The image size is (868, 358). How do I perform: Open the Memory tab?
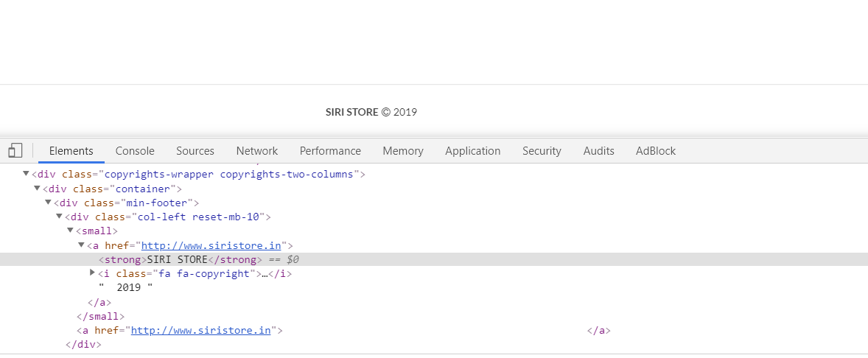(x=403, y=151)
